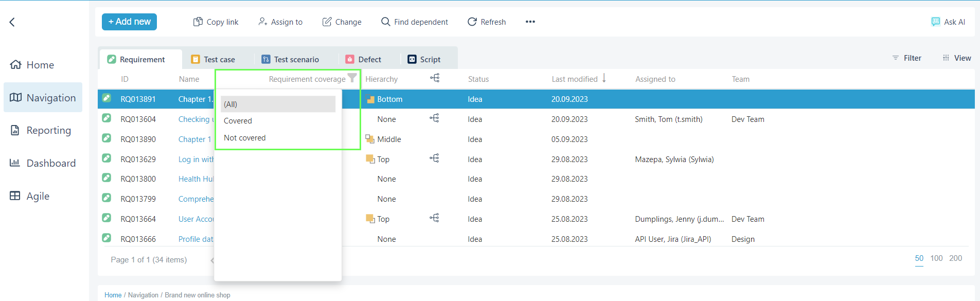Click the Refresh toolbar button

486,22
